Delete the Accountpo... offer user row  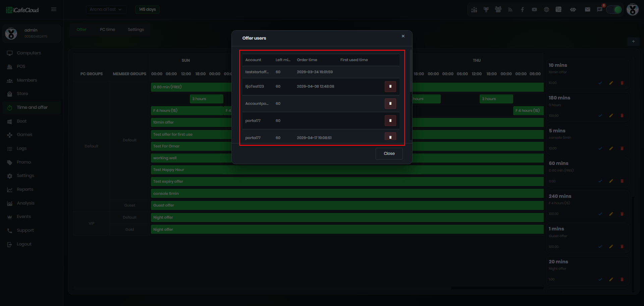pyautogui.click(x=390, y=103)
